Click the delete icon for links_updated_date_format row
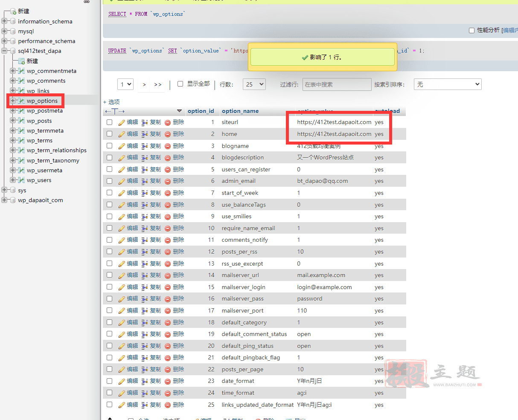Screen dimensions: 518x420 pos(168,405)
